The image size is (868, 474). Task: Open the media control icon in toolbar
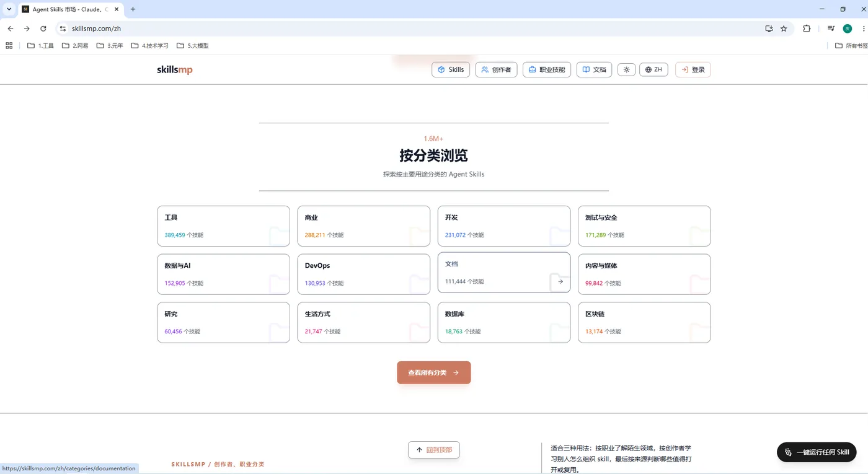(x=831, y=29)
